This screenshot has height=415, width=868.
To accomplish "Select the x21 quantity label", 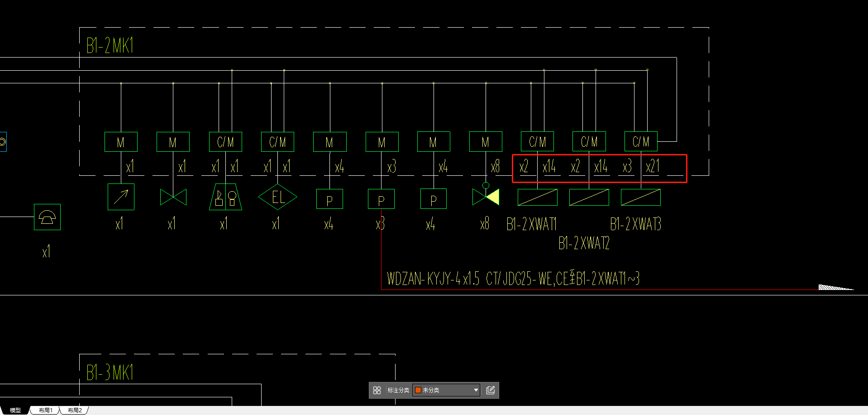I will (x=653, y=166).
